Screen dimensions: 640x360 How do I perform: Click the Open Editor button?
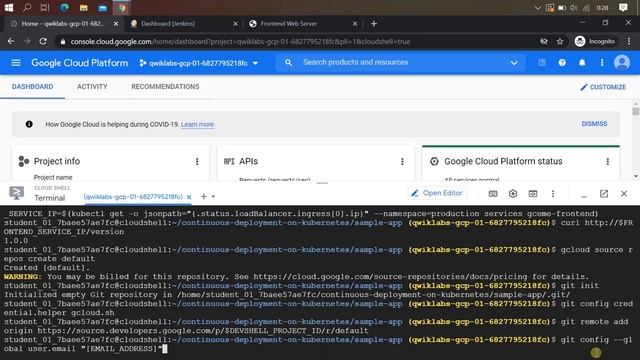[x=437, y=193]
